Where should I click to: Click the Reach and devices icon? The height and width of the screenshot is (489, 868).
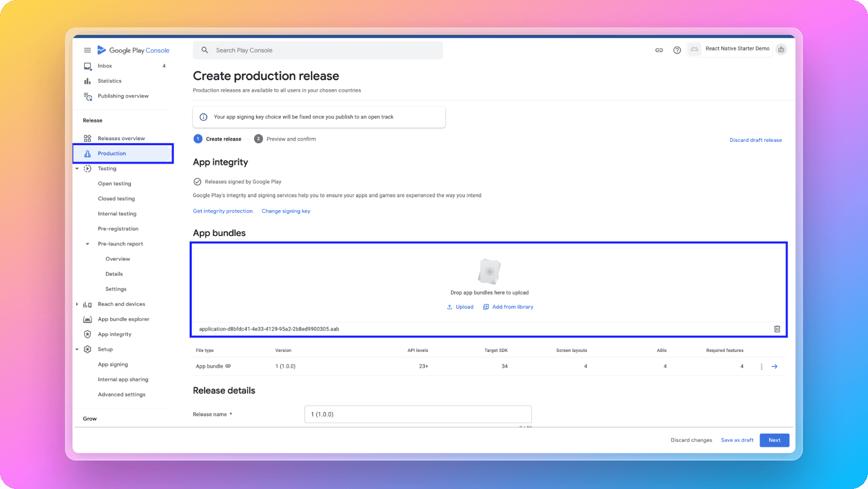[x=88, y=304]
